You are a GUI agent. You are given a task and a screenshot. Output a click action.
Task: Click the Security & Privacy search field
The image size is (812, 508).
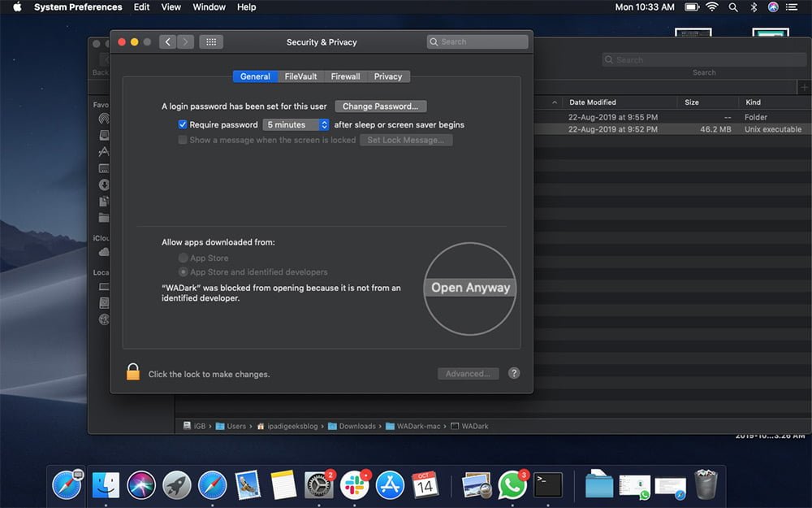point(477,42)
